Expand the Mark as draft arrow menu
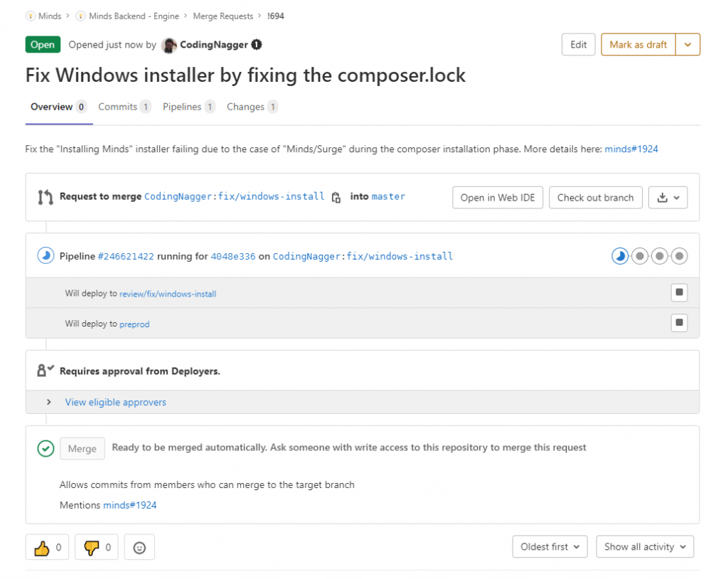728x579 pixels. coord(687,45)
